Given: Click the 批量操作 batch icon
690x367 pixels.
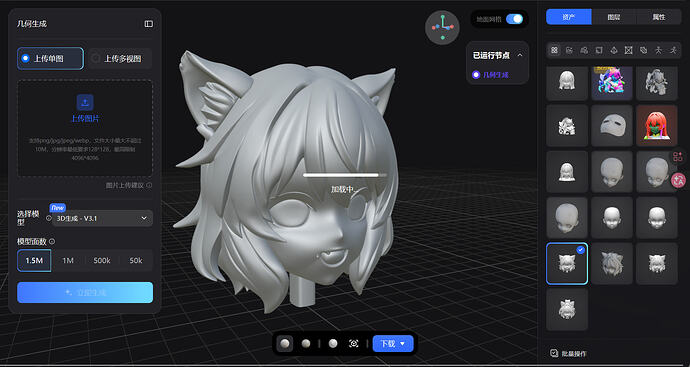Looking at the screenshot, I should pyautogui.click(x=554, y=353).
